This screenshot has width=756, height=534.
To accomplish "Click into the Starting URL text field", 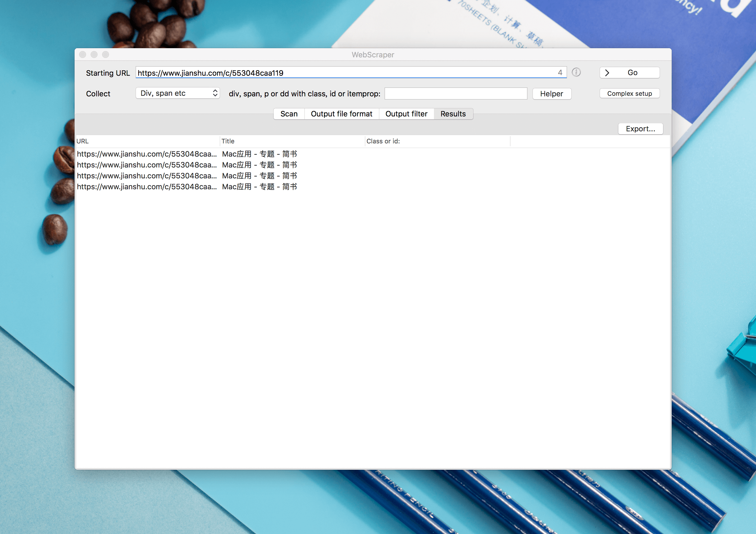I will click(x=351, y=73).
